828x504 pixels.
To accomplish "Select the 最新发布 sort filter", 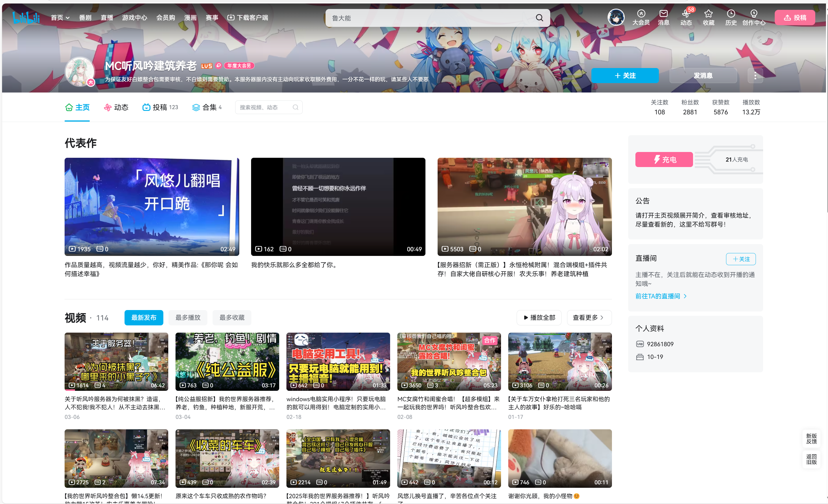I will 143,318.
